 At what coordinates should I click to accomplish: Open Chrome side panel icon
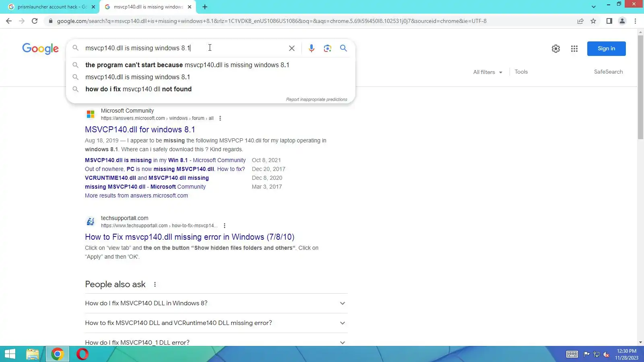(609, 21)
